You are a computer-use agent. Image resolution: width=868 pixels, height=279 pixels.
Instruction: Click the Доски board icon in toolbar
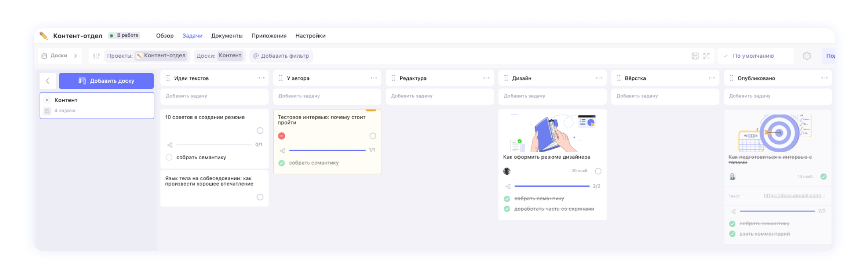[x=45, y=56]
